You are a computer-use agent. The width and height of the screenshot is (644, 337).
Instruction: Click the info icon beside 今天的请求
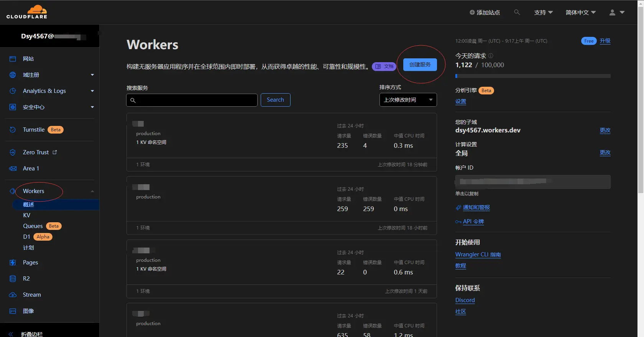pyautogui.click(x=491, y=56)
